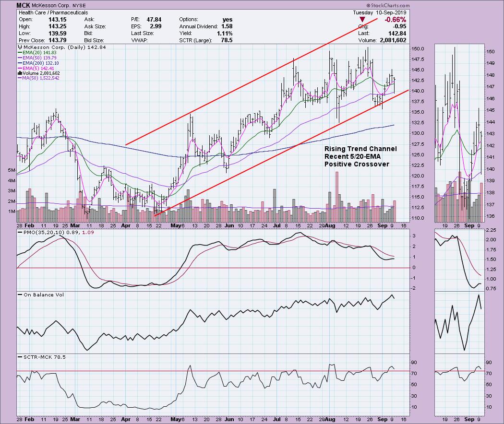
Task: Click the MA(50) 1,522,542 legend entry
Action: 38,78
